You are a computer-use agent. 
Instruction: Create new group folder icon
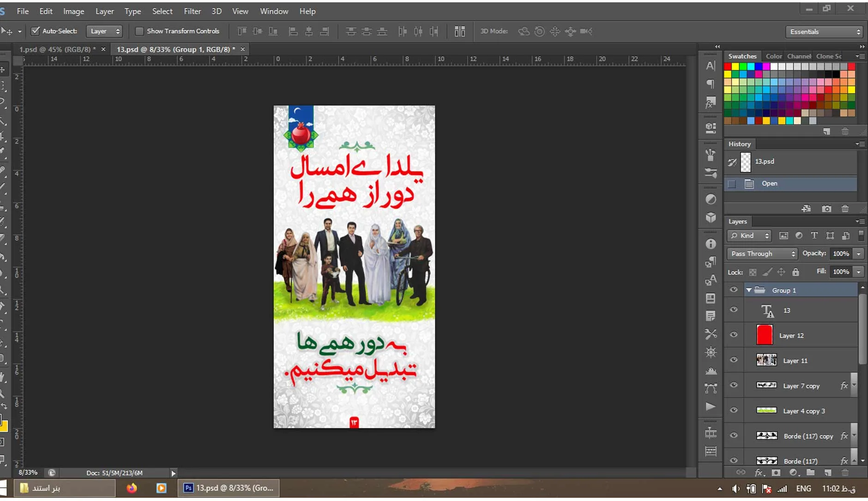pyautogui.click(x=810, y=472)
